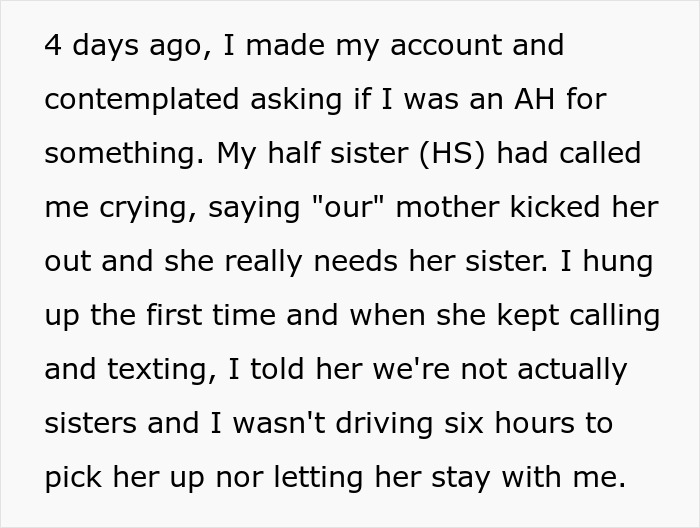Click the words "with me" at the end
Viewport: 700px width, 528px height.
coord(581,478)
